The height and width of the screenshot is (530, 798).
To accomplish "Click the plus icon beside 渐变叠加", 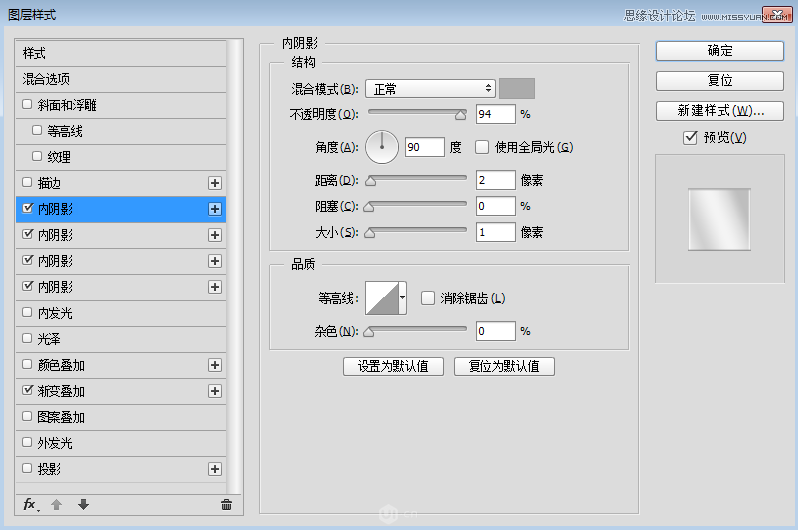I will point(215,392).
